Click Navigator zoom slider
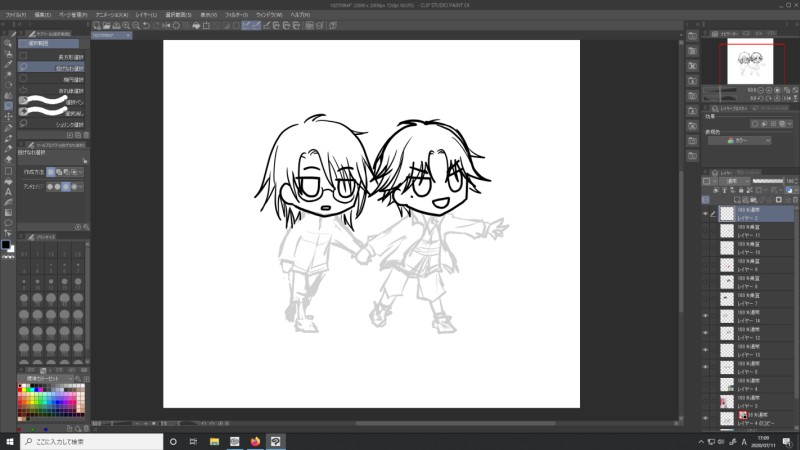800x450 pixels. pos(720,90)
